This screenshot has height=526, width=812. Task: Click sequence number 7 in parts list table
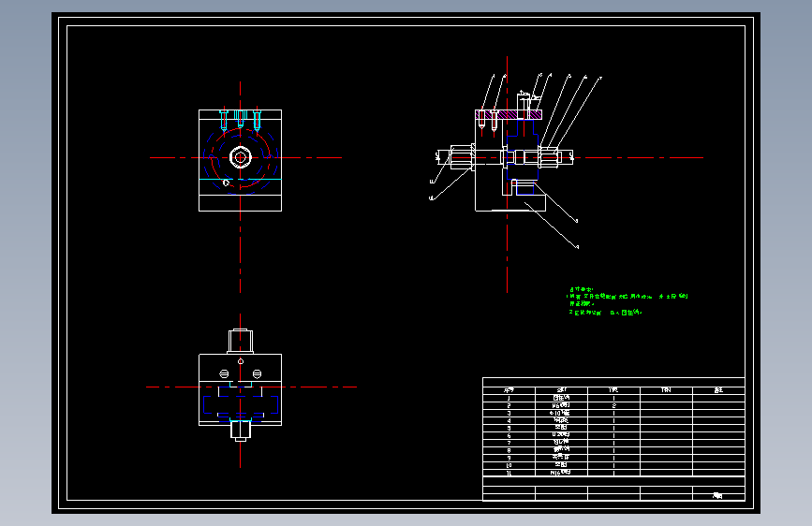[x=509, y=443]
